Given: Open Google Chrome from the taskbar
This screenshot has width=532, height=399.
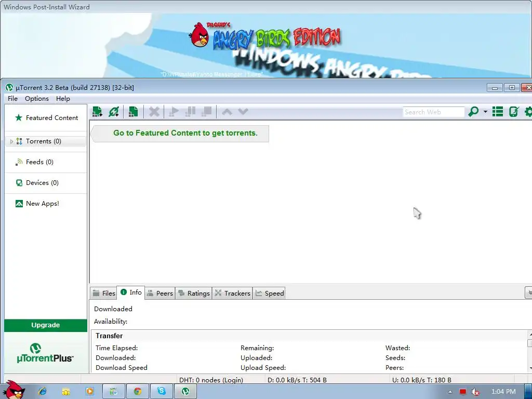Looking at the screenshot, I should (x=137, y=392).
